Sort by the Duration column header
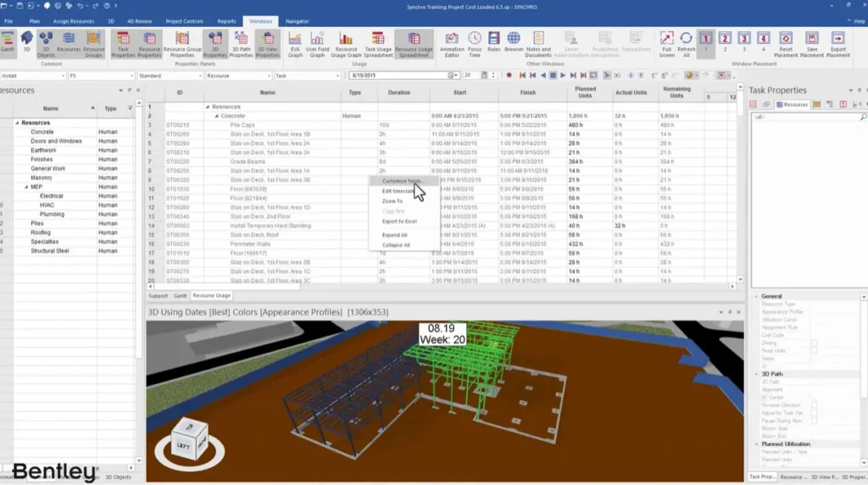The height and width of the screenshot is (485, 868). click(398, 92)
